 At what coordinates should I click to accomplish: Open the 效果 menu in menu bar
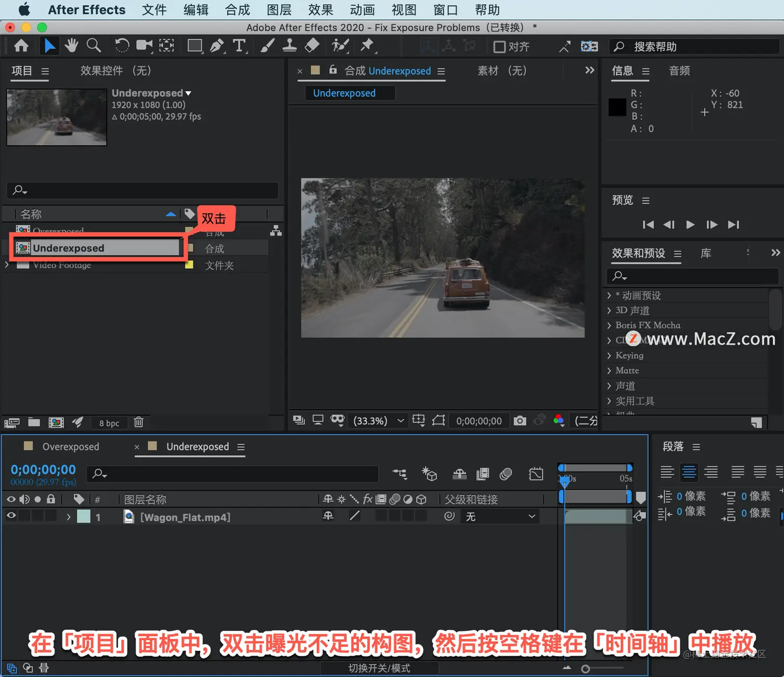pyautogui.click(x=320, y=10)
